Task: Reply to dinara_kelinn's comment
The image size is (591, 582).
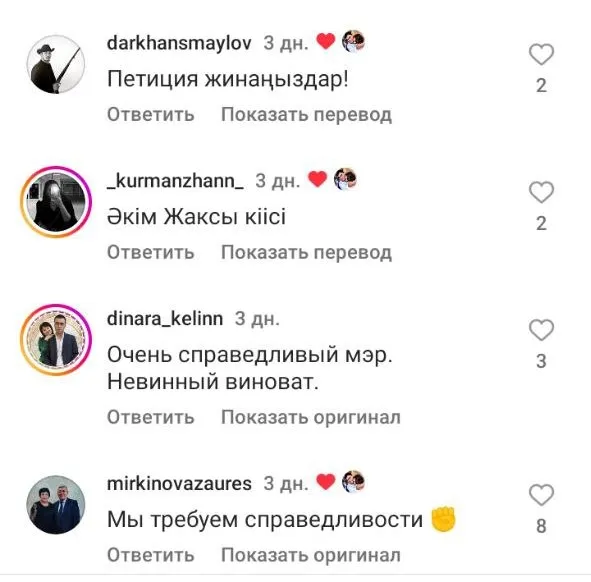Action: pos(151,417)
